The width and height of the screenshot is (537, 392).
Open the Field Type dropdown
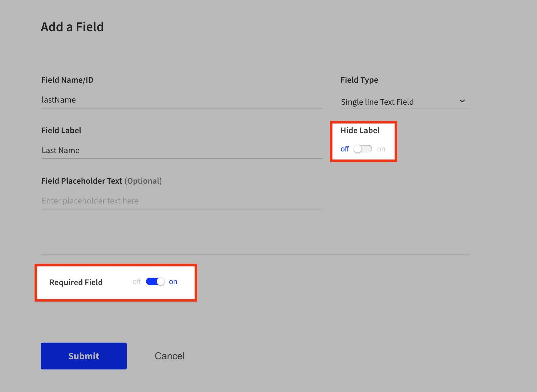coord(405,102)
